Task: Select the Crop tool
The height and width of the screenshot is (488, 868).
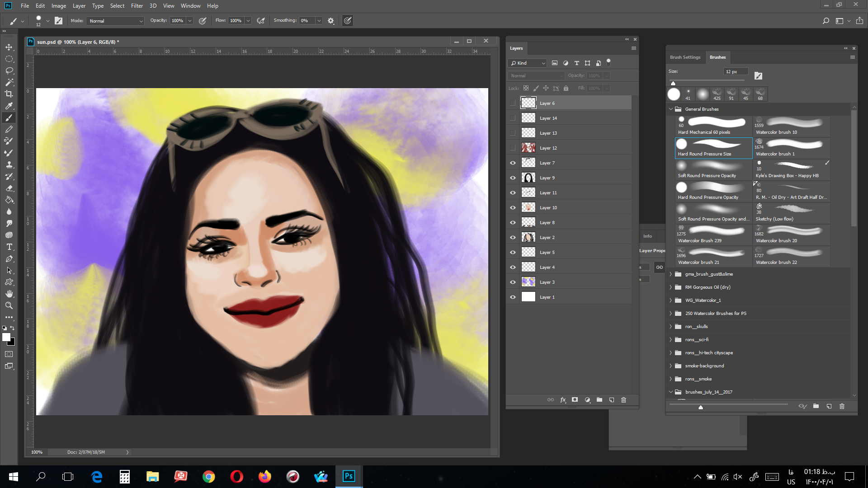Action: [x=9, y=94]
